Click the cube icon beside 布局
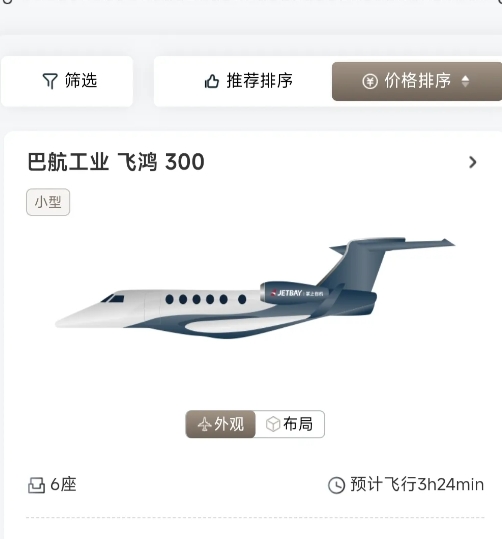The image size is (502, 539). (x=273, y=424)
